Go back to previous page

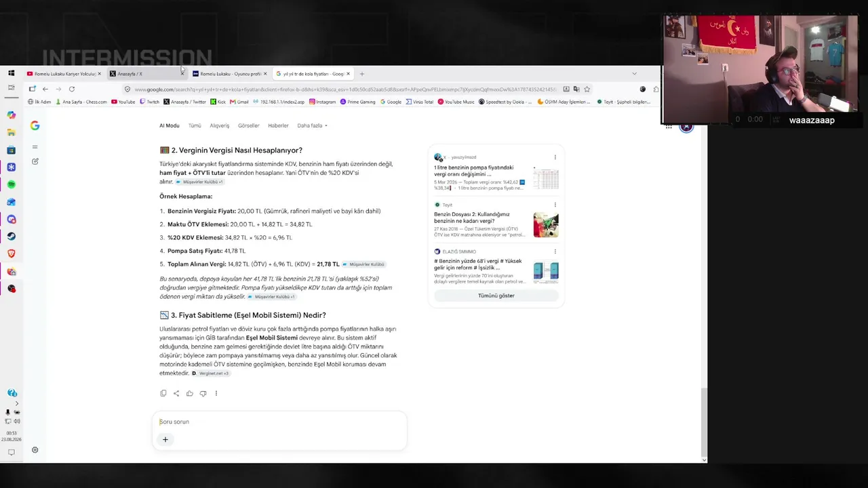[x=45, y=89]
